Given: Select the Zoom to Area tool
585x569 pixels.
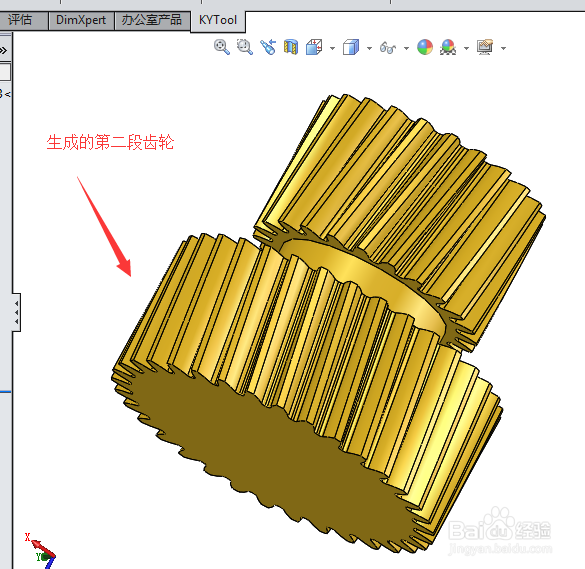Looking at the screenshot, I should coord(245,47).
